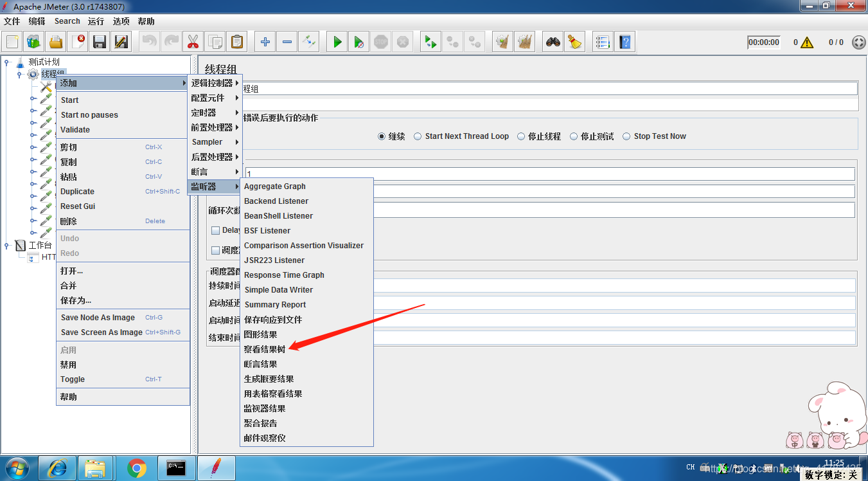This screenshot has width=868, height=481.
Task: Select the 停止线程 radio option
Action: [521, 136]
